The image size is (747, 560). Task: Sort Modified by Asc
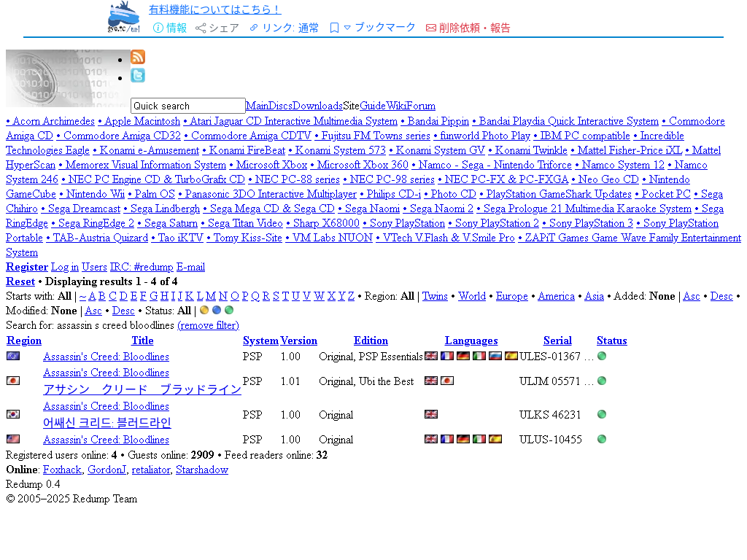pos(93,311)
